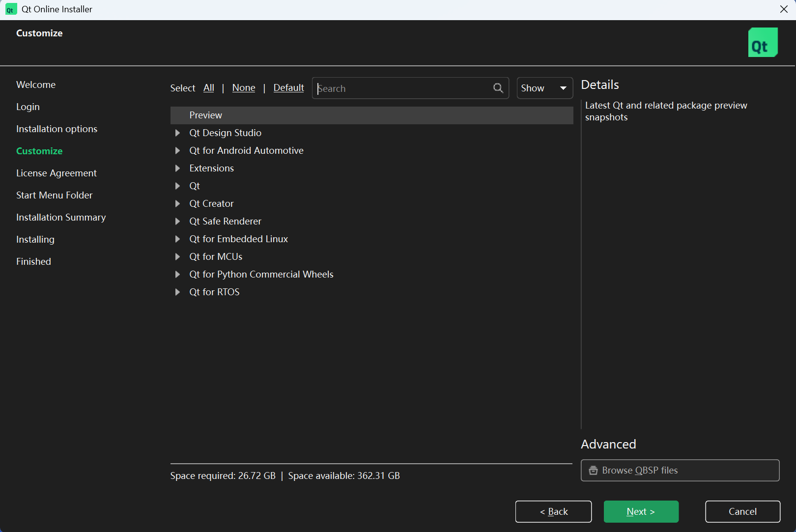
Task: Click the License Agreement step
Action: pyautogui.click(x=57, y=173)
